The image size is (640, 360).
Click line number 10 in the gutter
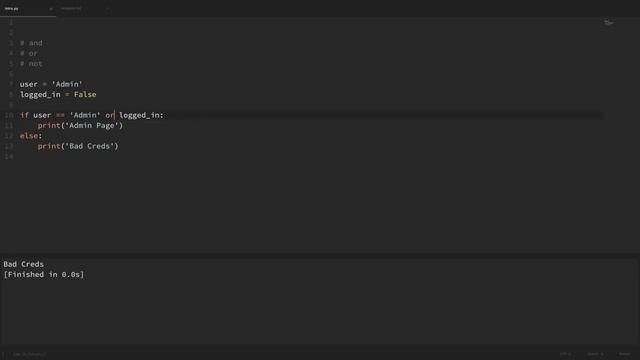pyautogui.click(x=9, y=115)
